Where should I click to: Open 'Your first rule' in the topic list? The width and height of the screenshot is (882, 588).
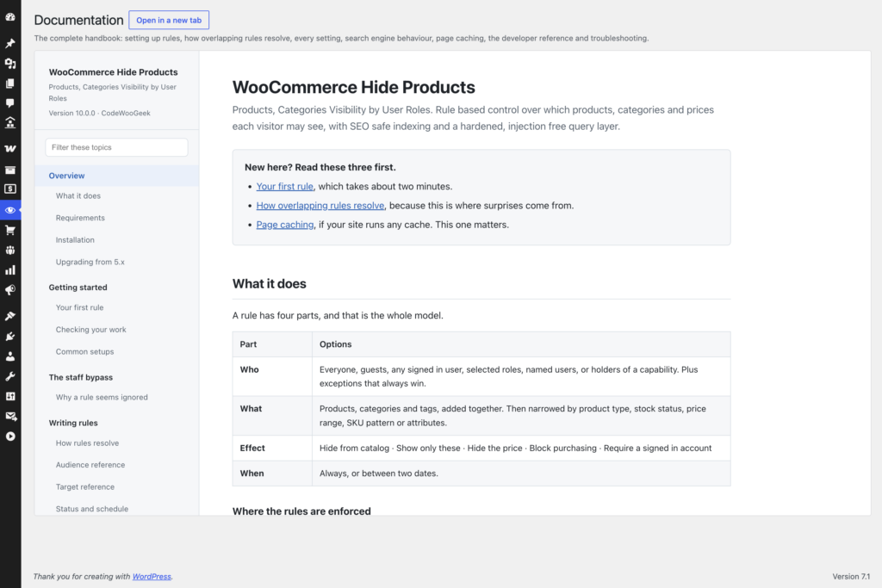[79, 307]
